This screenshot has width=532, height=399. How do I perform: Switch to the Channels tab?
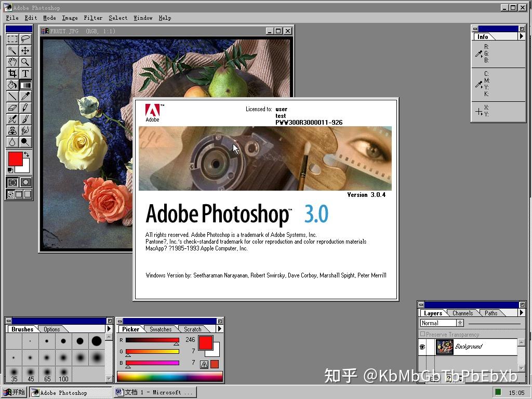462,313
